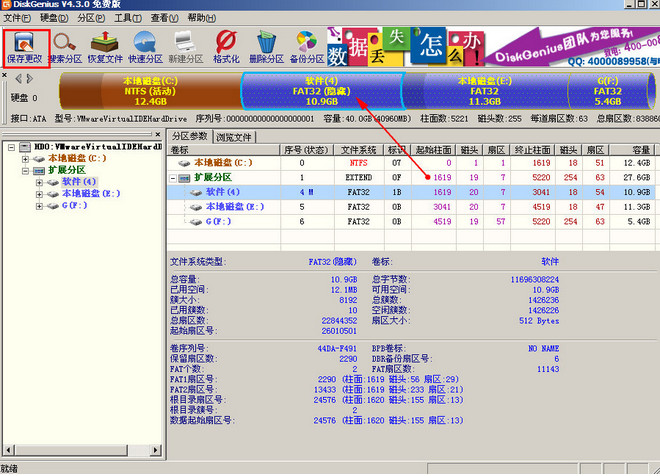The height and width of the screenshot is (476, 660).
Task: Click the 终止柱面 column header
Action: coord(532,150)
